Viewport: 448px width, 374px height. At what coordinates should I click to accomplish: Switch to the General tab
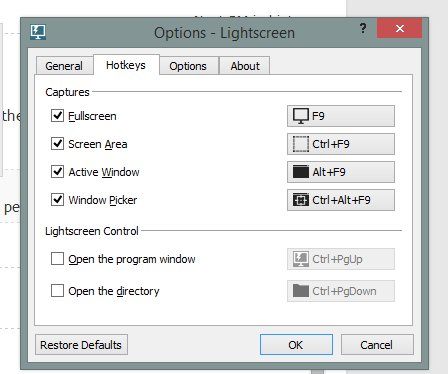[64, 66]
